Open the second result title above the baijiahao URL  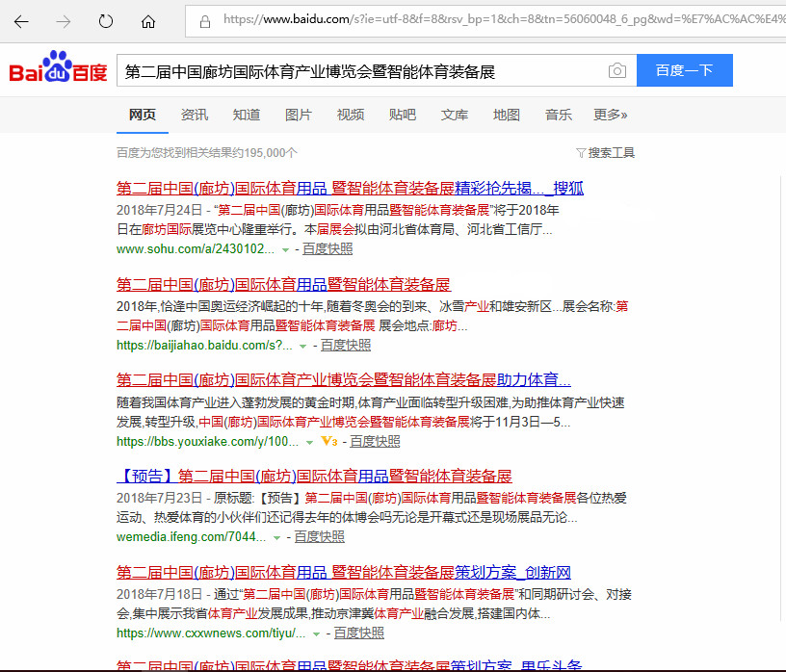(x=284, y=285)
